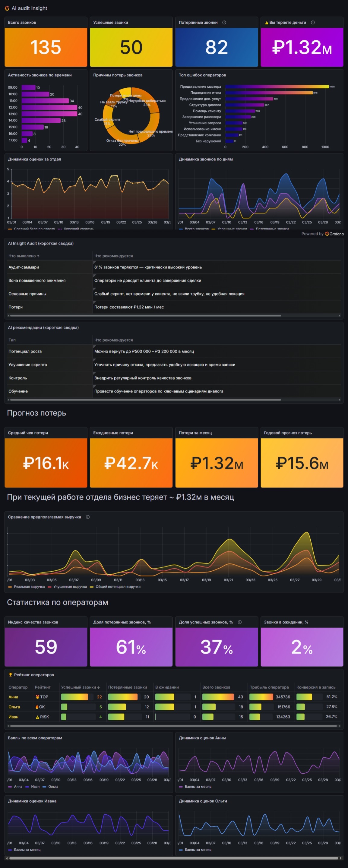This screenshot has height=868, width=348.
Task: Click filter corner icon on Потенциал роста recommendation cell
Action: pos(95,346)
